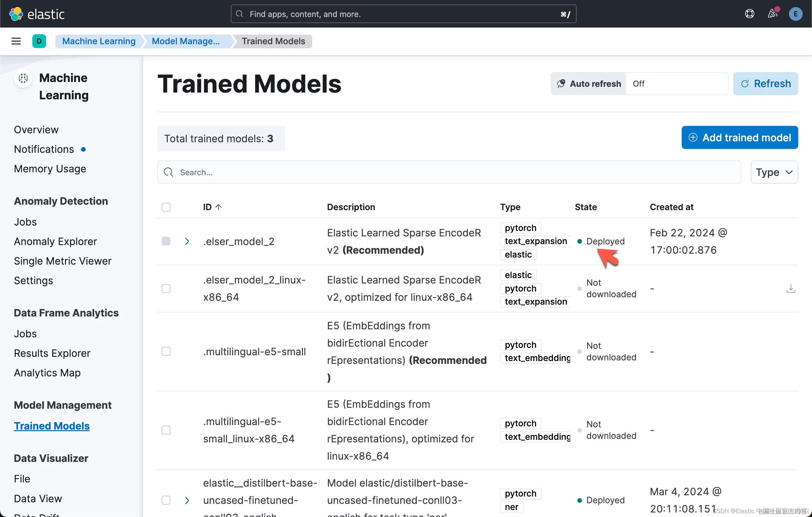Expand the .elser_model_2 row details
812x517 pixels.
(x=187, y=241)
